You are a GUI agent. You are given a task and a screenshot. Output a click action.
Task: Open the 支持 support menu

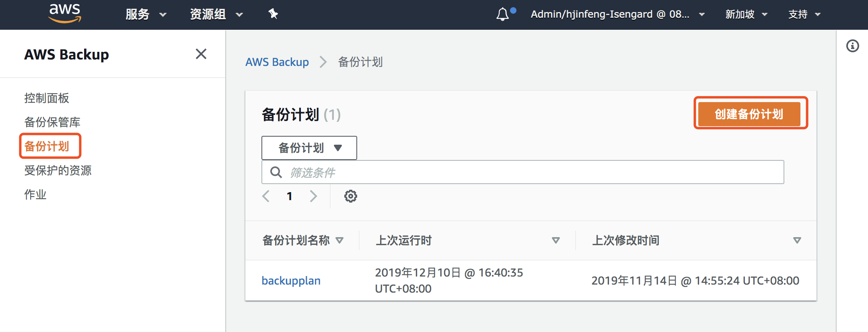804,14
